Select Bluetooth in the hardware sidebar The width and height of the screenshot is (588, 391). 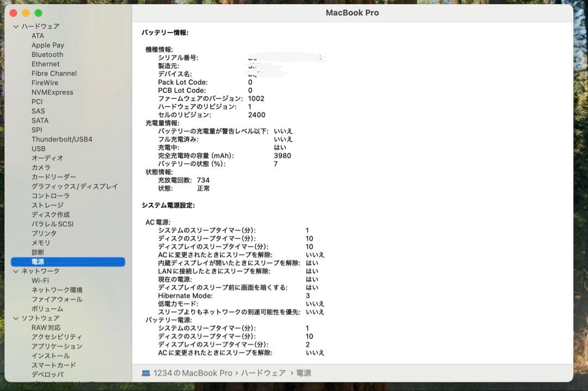pyautogui.click(x=47, y=54)
